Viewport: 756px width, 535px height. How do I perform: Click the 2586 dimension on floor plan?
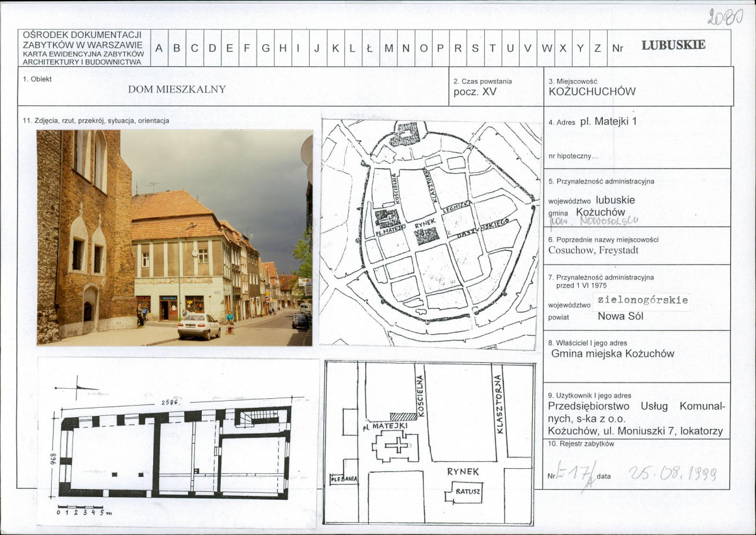[170, 402]
